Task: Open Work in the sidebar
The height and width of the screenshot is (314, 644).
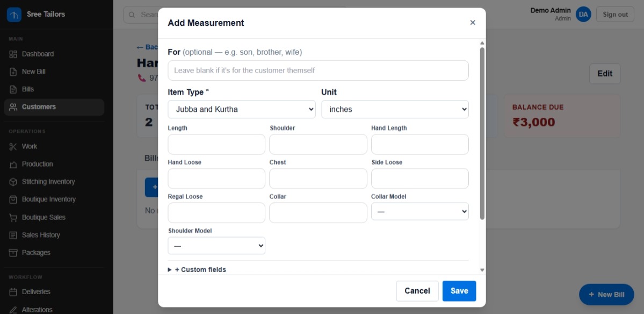Action: click(x=54, y=147)
